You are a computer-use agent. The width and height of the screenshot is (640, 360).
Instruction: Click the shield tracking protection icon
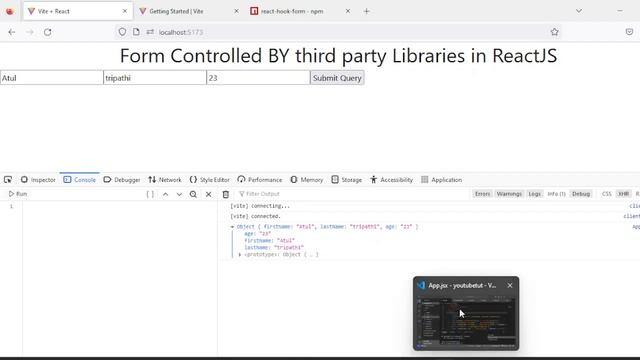[122, 32]
